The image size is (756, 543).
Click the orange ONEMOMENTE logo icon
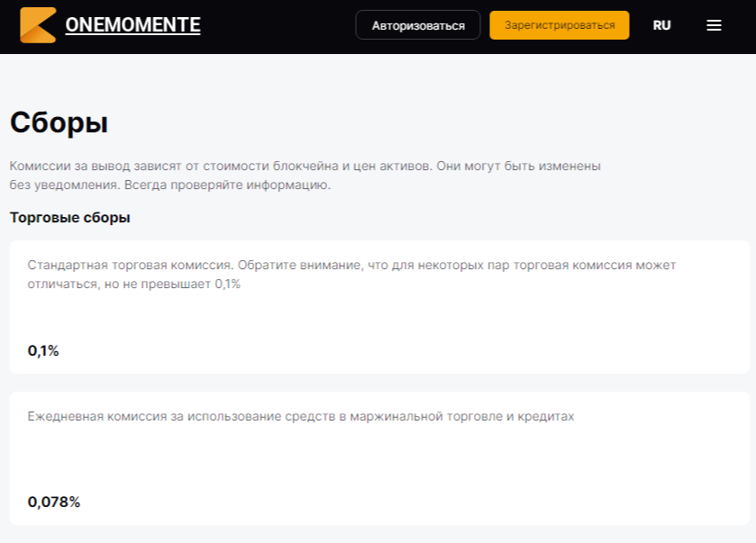(x=38, y=25)
